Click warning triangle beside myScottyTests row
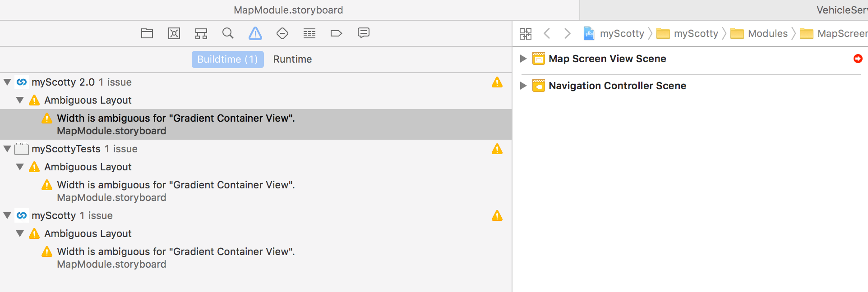 [x=497, y=149]
